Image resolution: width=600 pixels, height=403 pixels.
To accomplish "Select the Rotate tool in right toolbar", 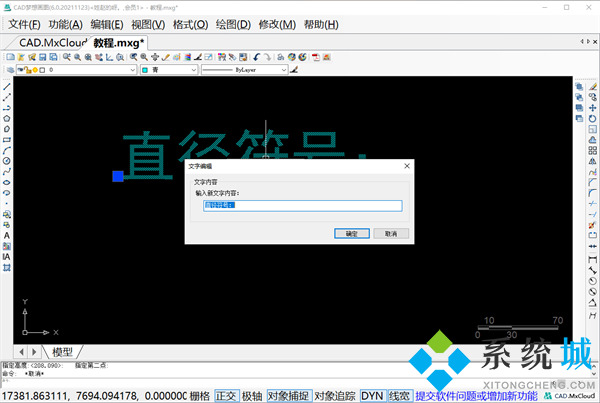I will click(x=592, y=119).
